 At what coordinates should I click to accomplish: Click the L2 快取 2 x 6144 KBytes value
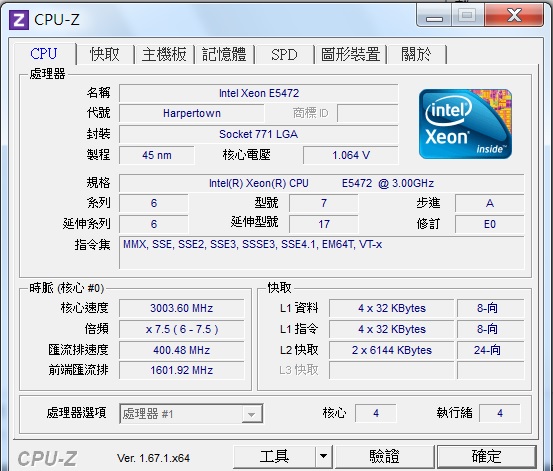pyautogui.click(x=391, y=350)
